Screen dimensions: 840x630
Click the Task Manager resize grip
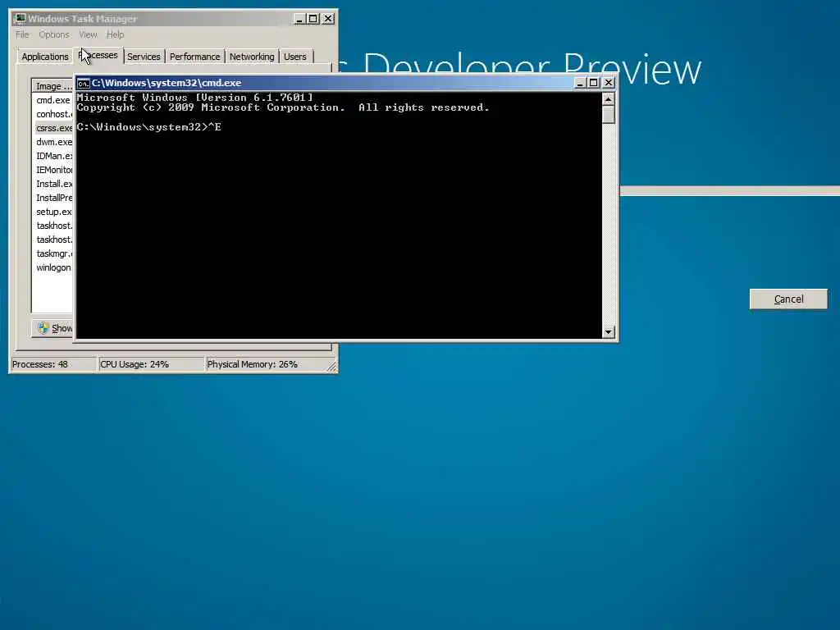click(331, 367)
